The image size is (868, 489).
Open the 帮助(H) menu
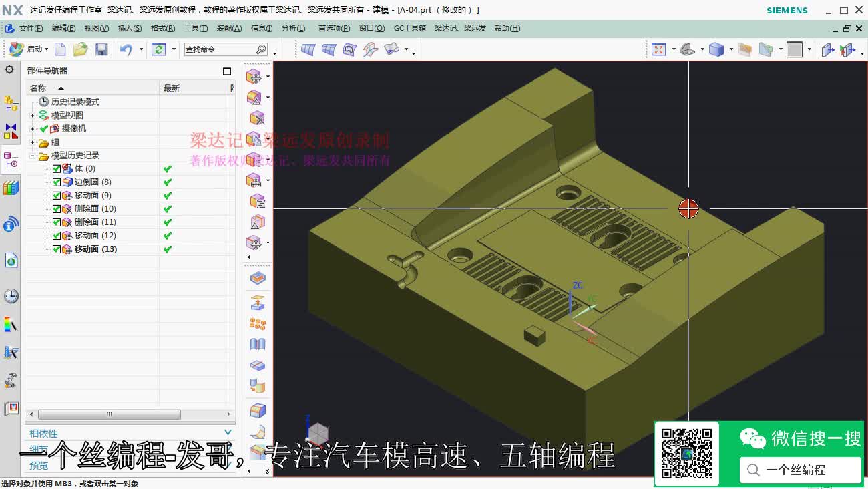[x=507, y=28]
